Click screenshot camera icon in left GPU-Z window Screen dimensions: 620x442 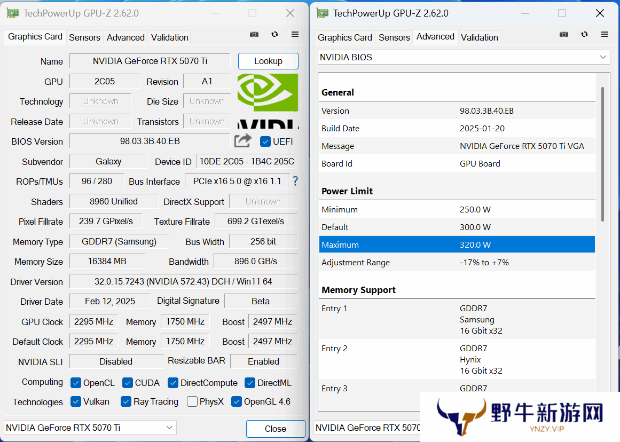pyautogui.click(x=254, y=34)
